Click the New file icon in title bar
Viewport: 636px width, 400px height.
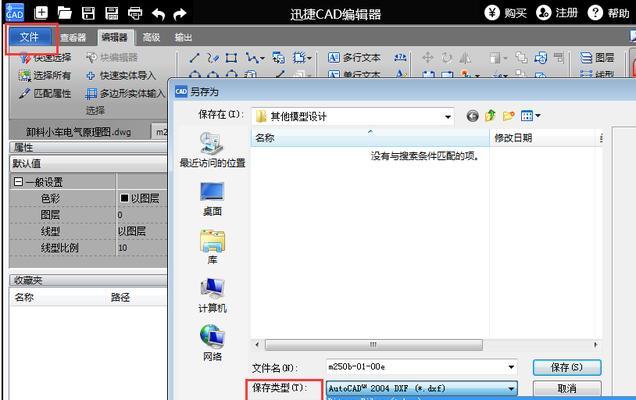[x=41, y=13]
